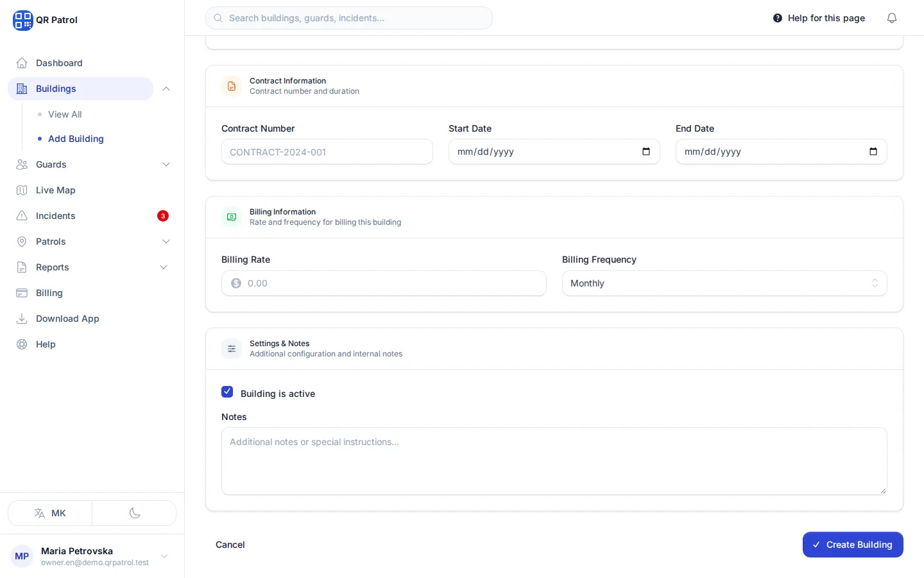Click into the Notes textarea

coord(554,461)
